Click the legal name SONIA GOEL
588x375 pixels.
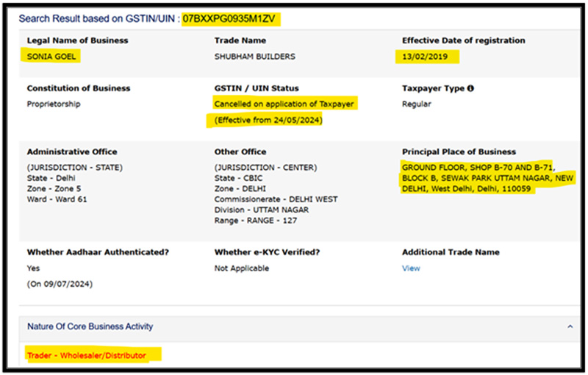tap(53, 56)
